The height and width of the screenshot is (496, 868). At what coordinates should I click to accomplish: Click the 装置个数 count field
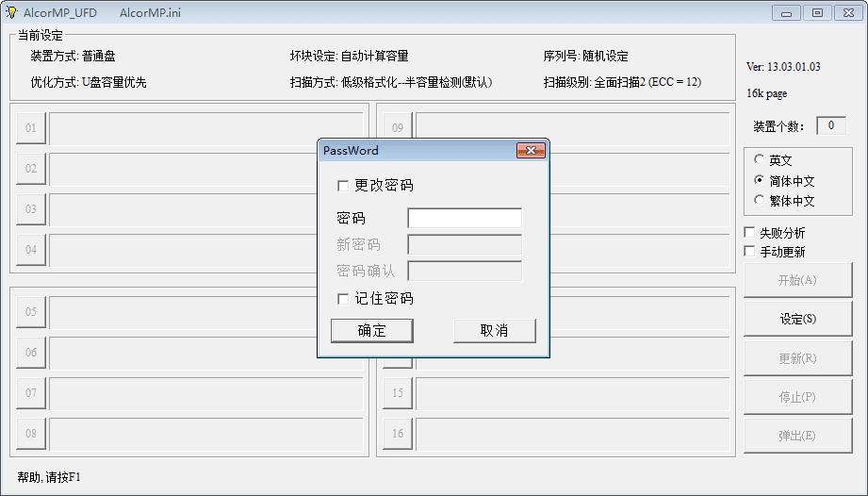(830, 126)
